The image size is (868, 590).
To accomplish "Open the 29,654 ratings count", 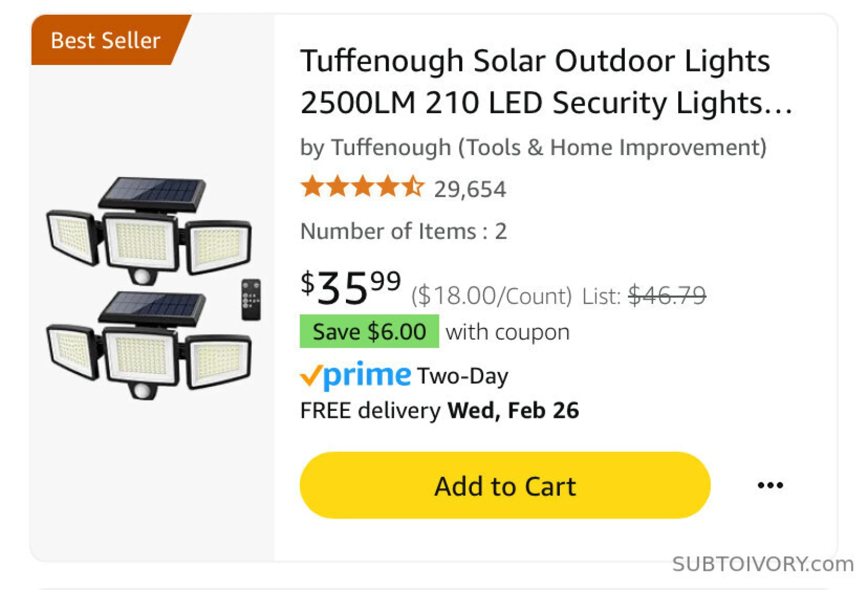I will coord(470,189).
